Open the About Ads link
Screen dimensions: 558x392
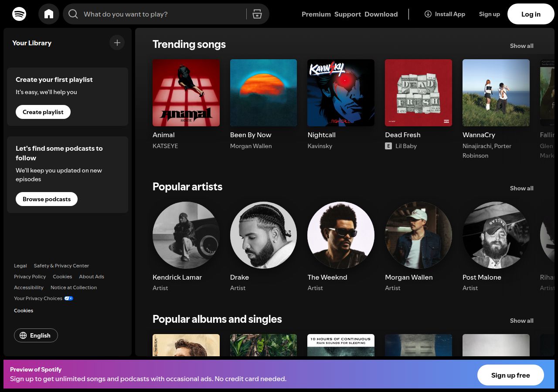pyautogui.click(x=92, y=277)
